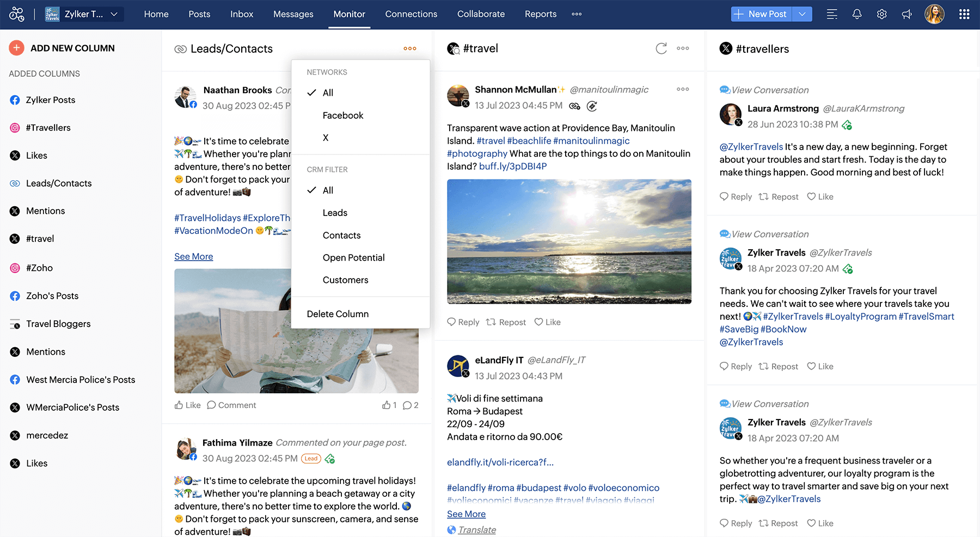Choose Delete Column from the menu

click(338, 314)
